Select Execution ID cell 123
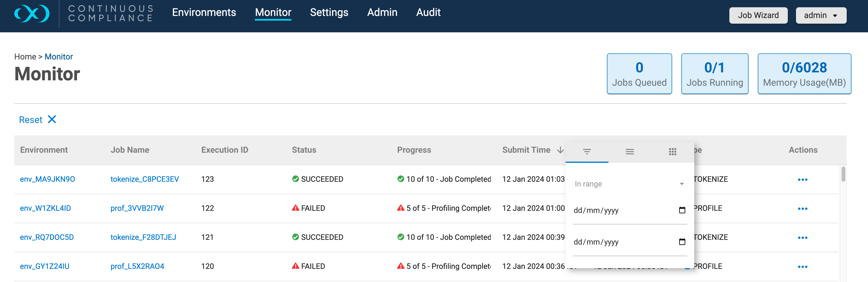The width and height of the screenshot is (868, 282). pyautogui.click(x=208, y=179)
